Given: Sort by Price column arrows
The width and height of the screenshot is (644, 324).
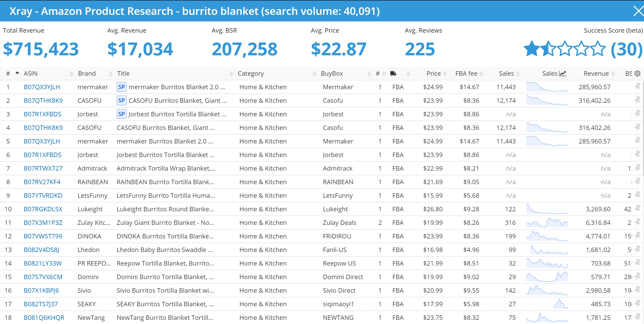Looking at the screenshot, I should click(x=445, y=74).
